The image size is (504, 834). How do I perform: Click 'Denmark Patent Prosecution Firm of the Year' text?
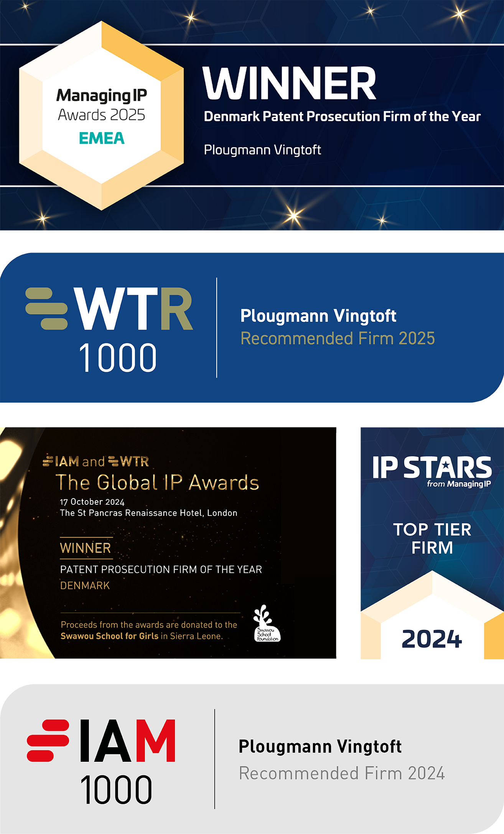click(x=342, y=116)
